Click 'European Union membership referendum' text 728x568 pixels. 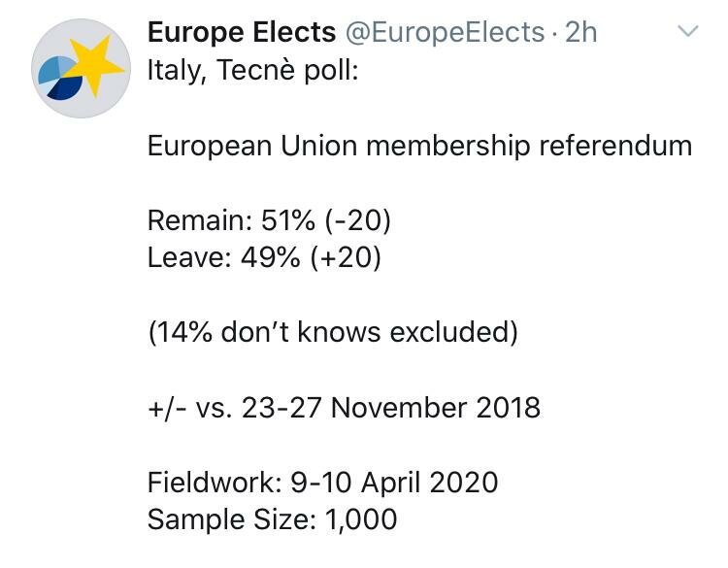coord(419,146)
